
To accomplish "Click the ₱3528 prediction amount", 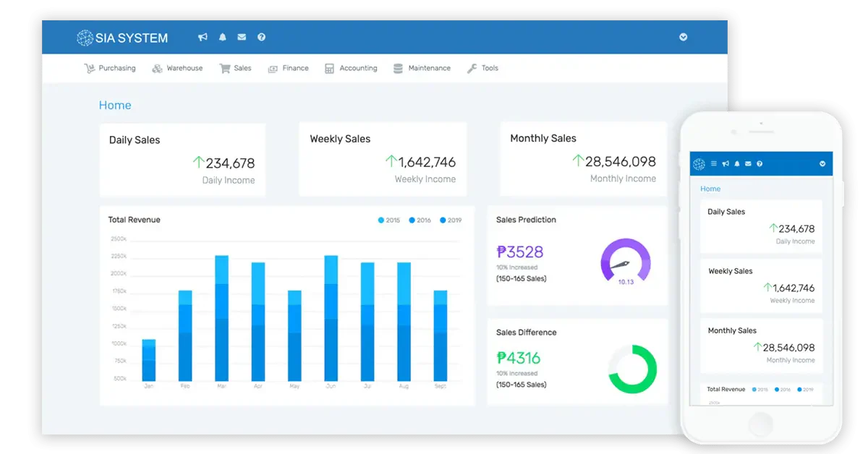I will click(519, 252).
